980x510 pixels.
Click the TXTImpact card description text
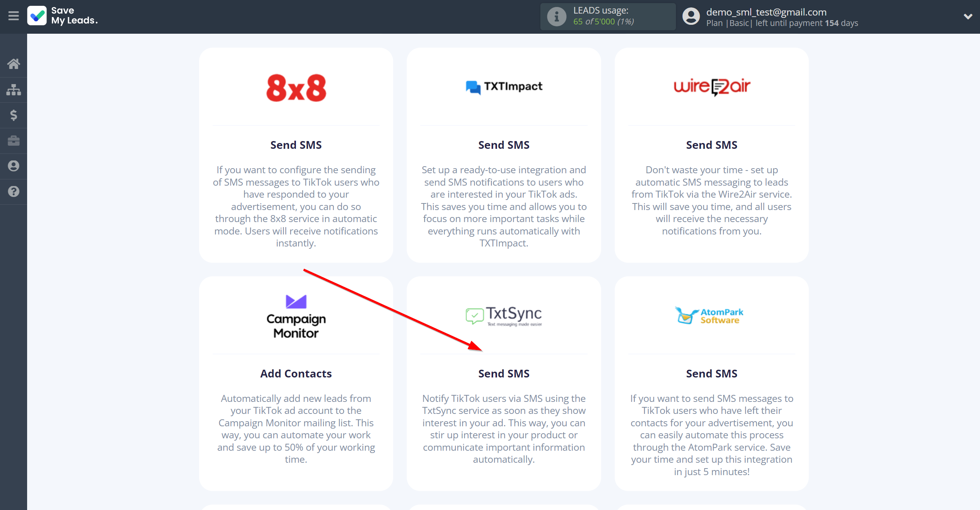click(x=504, y=207)
